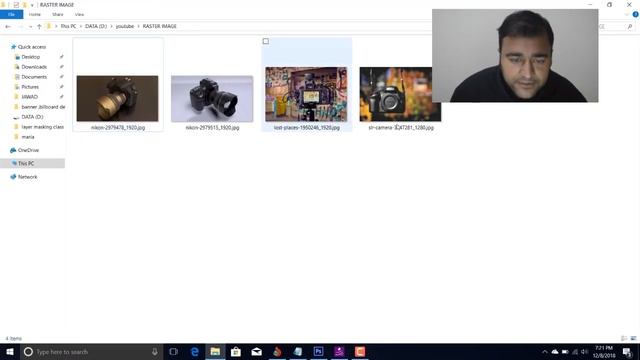Open Task View from the taskbar

(173, 351)
